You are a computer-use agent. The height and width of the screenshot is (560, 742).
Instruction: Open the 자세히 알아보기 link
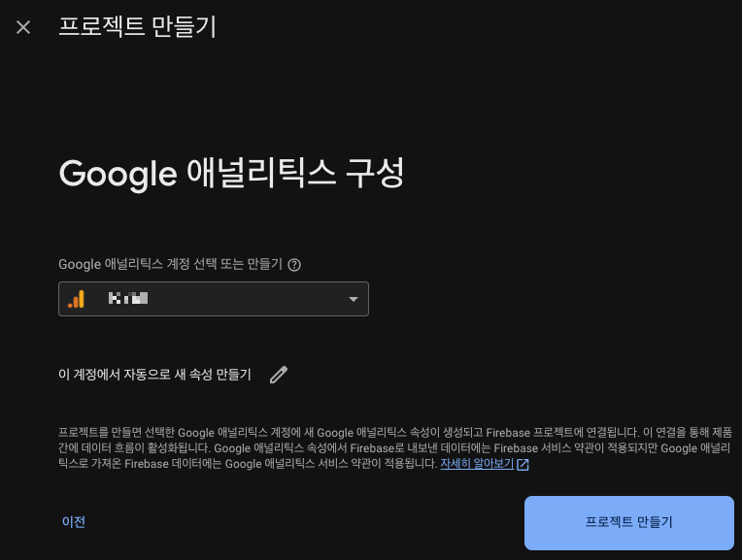[x=477, y=464]
